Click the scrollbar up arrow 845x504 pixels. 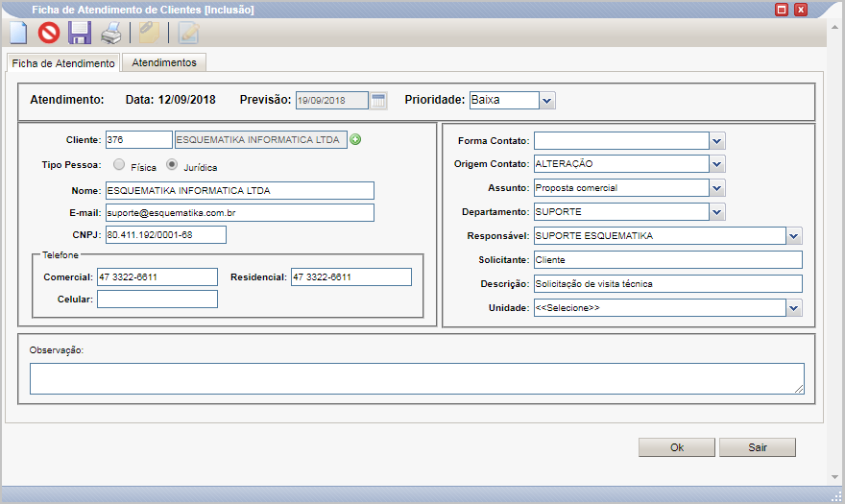[x=834, y=26]
